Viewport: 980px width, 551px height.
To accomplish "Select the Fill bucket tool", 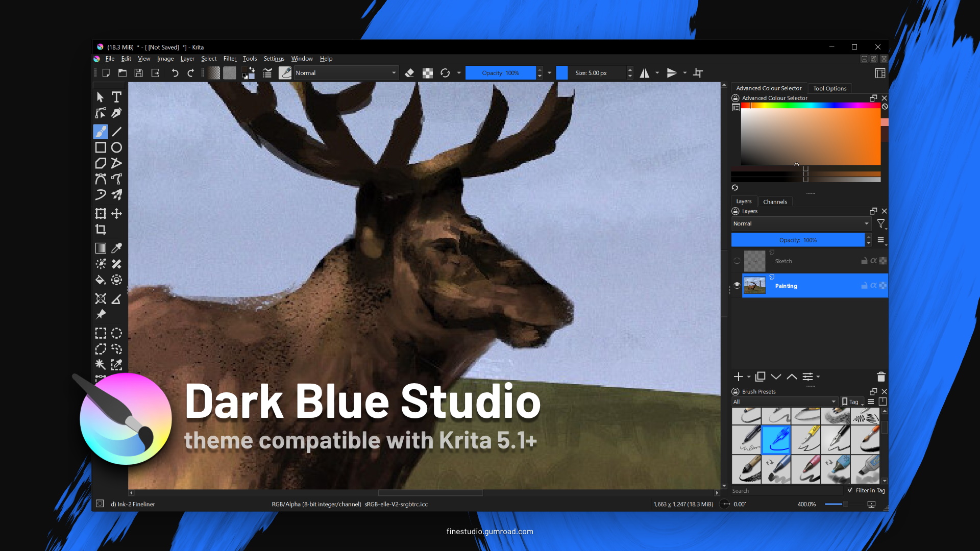I will click(x=101, y=280).
